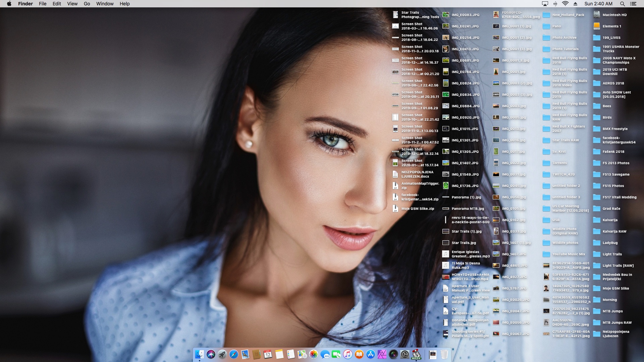The height and width of the screenshot is (362, 644).
Task: Select Aperture_3_User_Manual.pdf file
Action: (466, 300)
